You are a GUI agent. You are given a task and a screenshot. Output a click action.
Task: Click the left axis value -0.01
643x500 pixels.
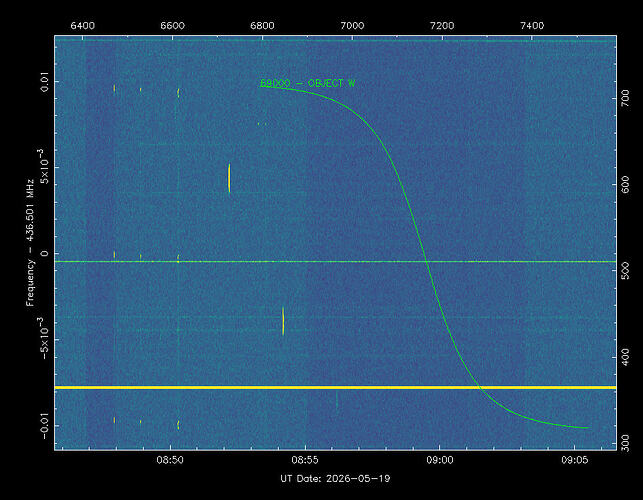click(44, 426)
